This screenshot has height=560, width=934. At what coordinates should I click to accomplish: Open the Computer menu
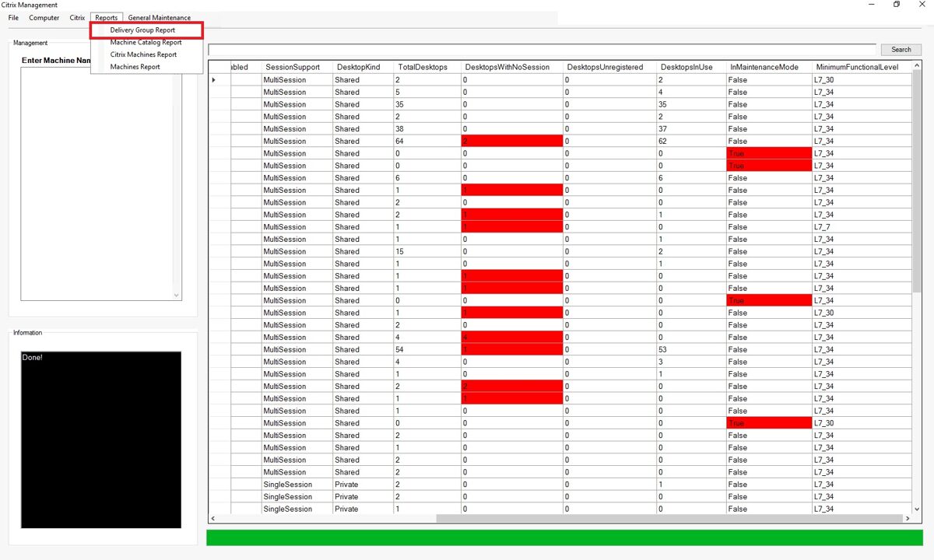44,18
